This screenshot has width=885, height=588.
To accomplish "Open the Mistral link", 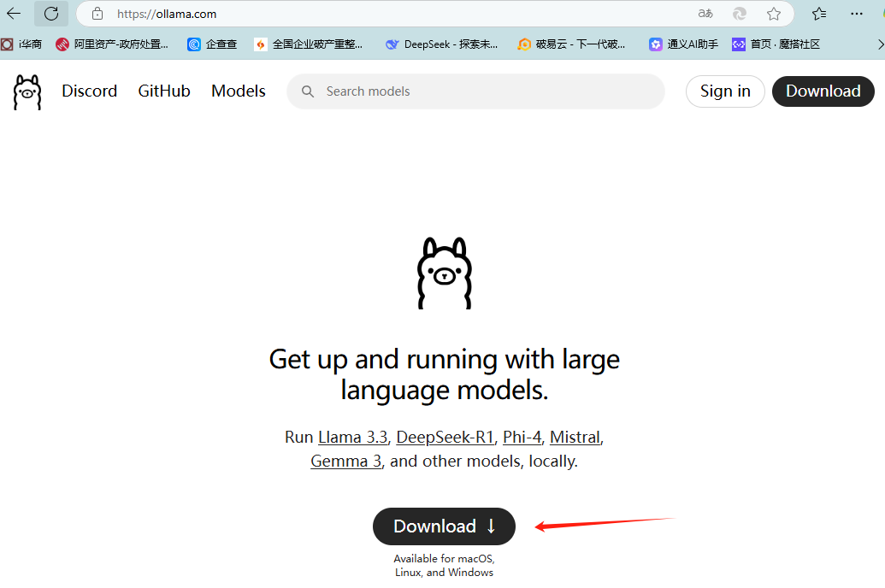I will tap(575, 438).
